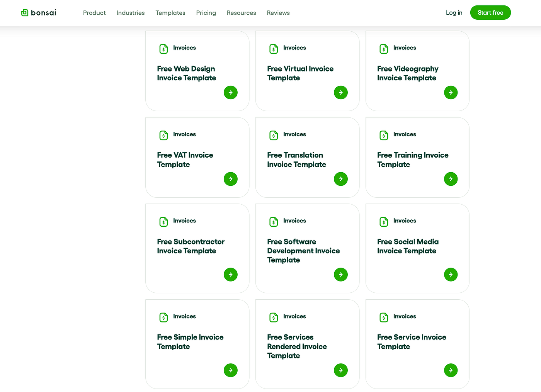Click the Log in link

pyautogui.click(x=454, y=13)
